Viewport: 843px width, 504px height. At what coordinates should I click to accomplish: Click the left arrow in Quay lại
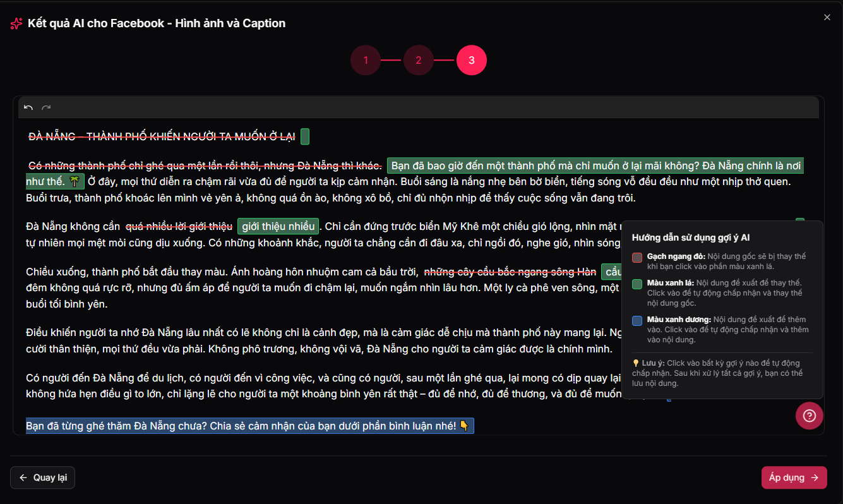(x=23, y=477)
